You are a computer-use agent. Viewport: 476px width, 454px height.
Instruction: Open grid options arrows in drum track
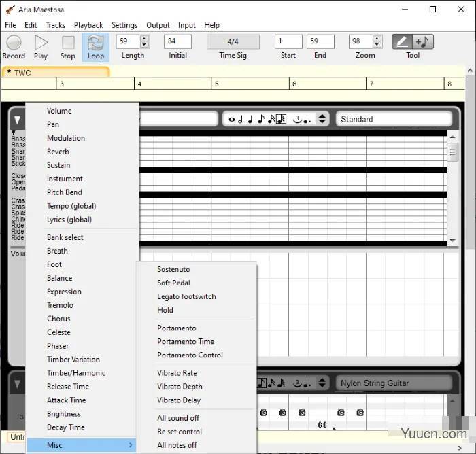pos(322,119)
